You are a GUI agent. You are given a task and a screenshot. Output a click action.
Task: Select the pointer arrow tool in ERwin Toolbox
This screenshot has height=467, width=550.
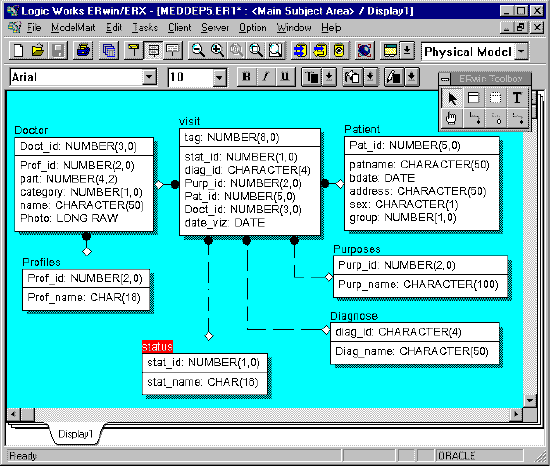click(x=452, y=98)
